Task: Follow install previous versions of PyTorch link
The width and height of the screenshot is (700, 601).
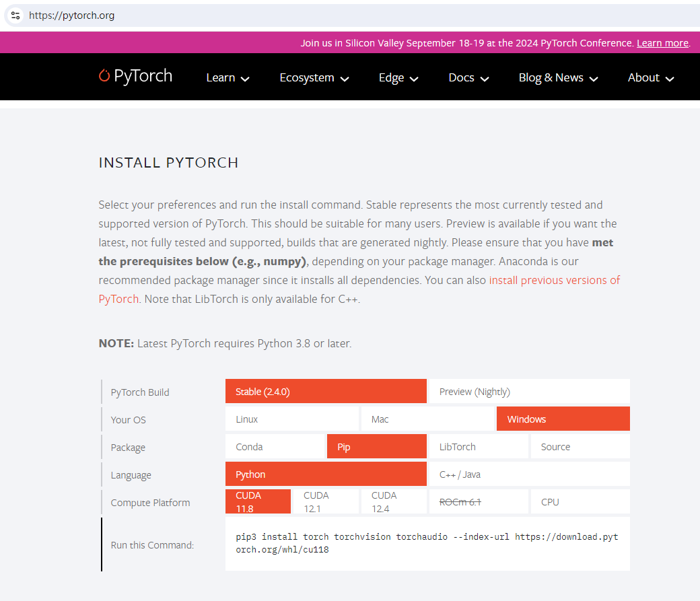Action: click(x=555, y=281)
